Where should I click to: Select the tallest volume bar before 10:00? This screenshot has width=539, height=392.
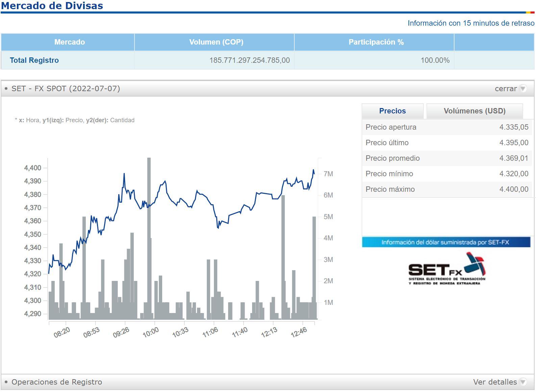[149, 236]
